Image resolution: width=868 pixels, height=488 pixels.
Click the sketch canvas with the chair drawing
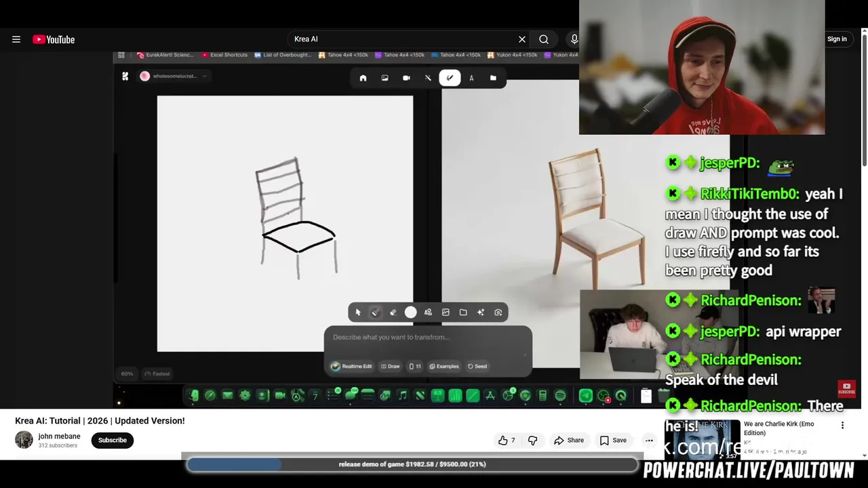click(285, 224)
